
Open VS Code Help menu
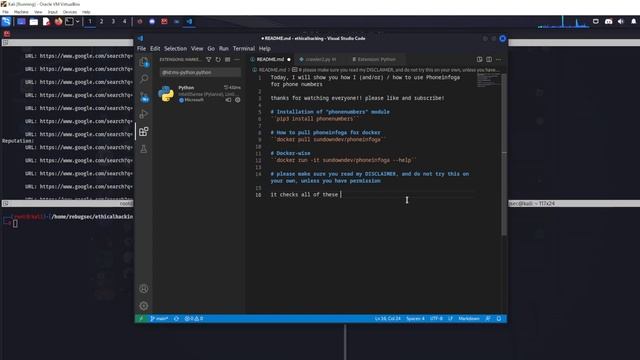tap(265, 49)
